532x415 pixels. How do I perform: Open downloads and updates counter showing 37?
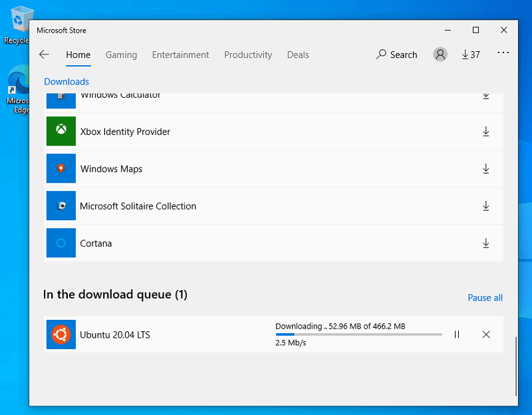tap(471, 55)
